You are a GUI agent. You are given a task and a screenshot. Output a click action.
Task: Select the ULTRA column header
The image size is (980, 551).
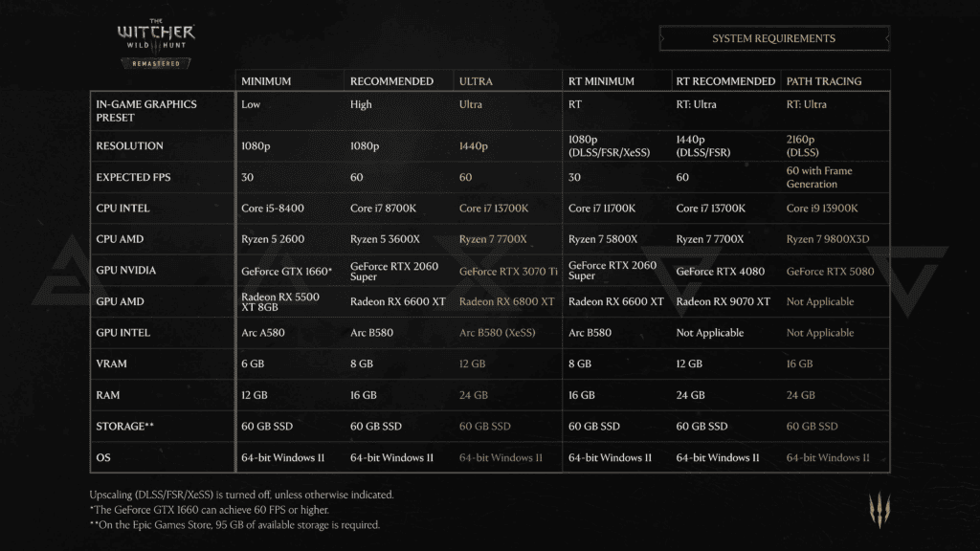(476, 81)
